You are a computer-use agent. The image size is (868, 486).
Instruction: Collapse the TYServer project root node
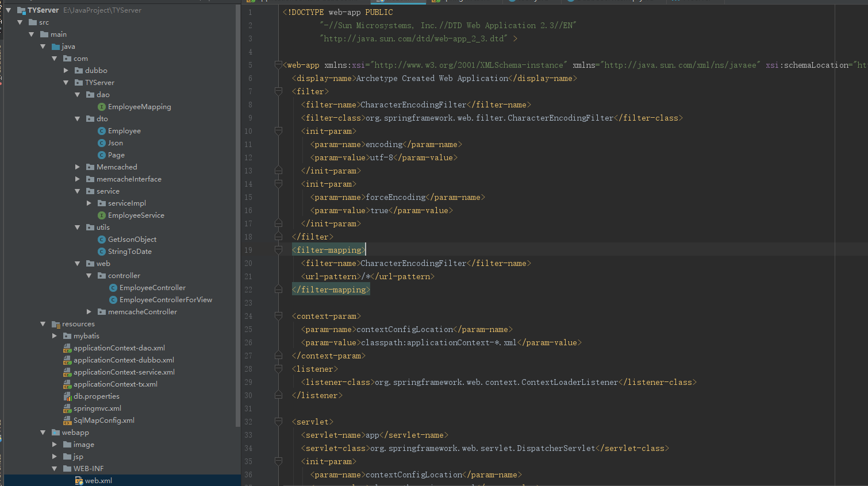point(9,10)
